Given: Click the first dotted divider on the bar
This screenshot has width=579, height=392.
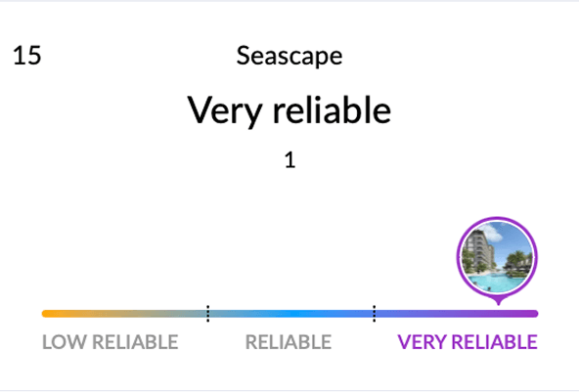Looking at the screenshot, I should (208, 314).
